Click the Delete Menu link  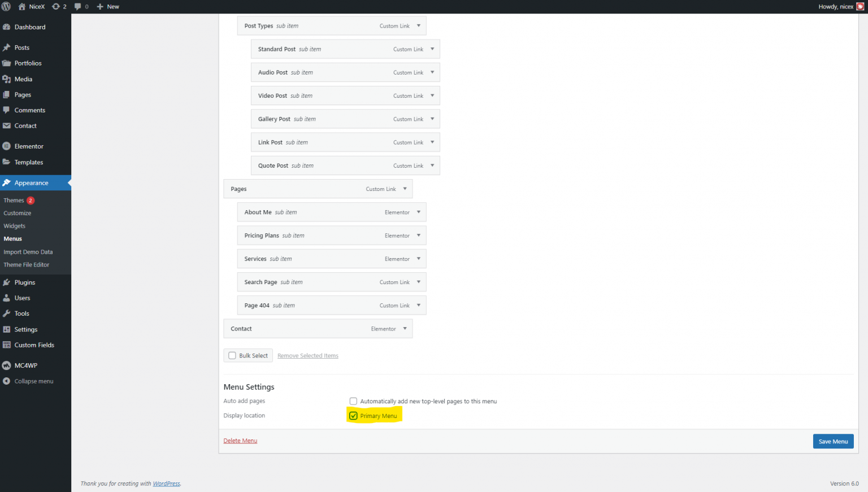click(x=240, y=440)
